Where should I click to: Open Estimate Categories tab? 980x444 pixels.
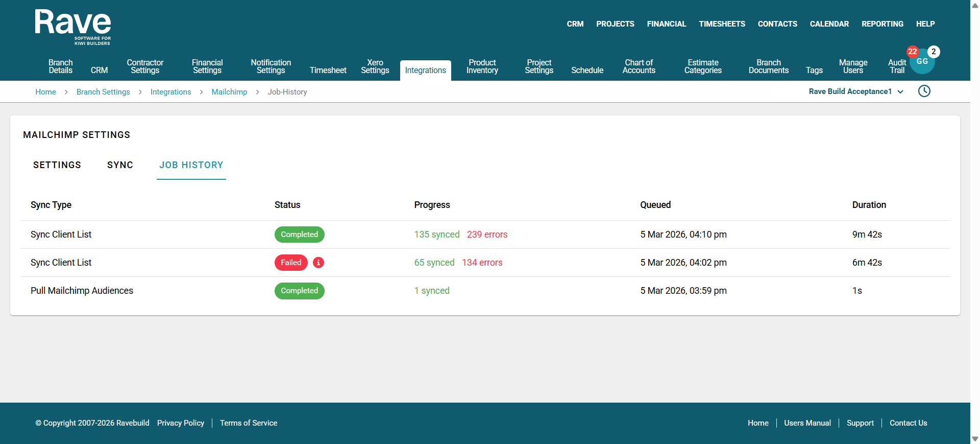tap(703, 66)
